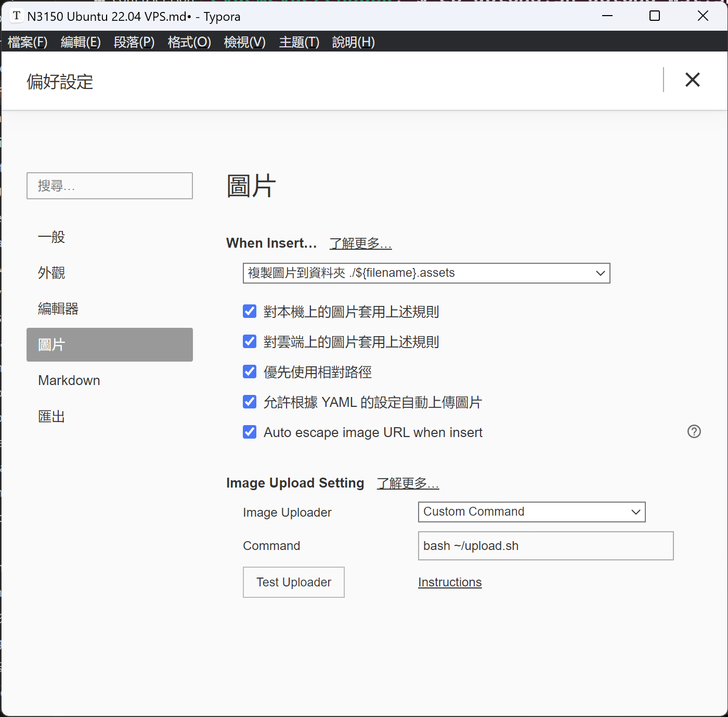The height and width of the screenshot is (717, 728).
Task: Close the preferences panel with X icon
Action: click(x=692, y=80)
